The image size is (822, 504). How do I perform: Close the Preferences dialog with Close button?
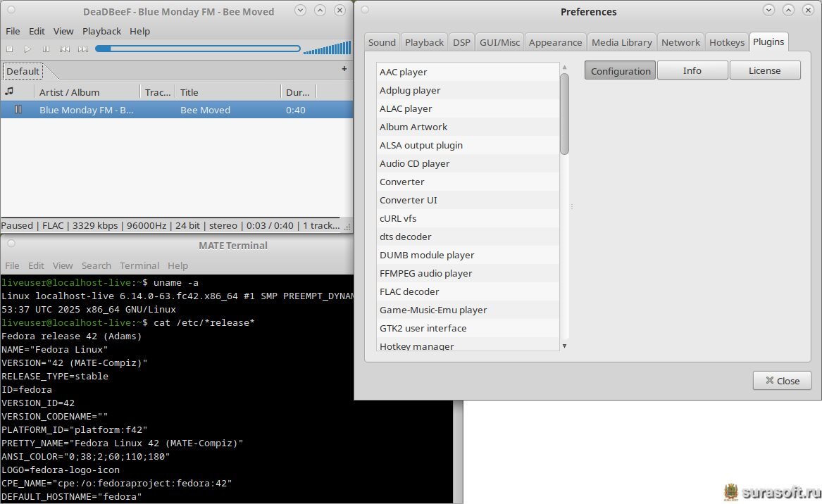(782, 380)
